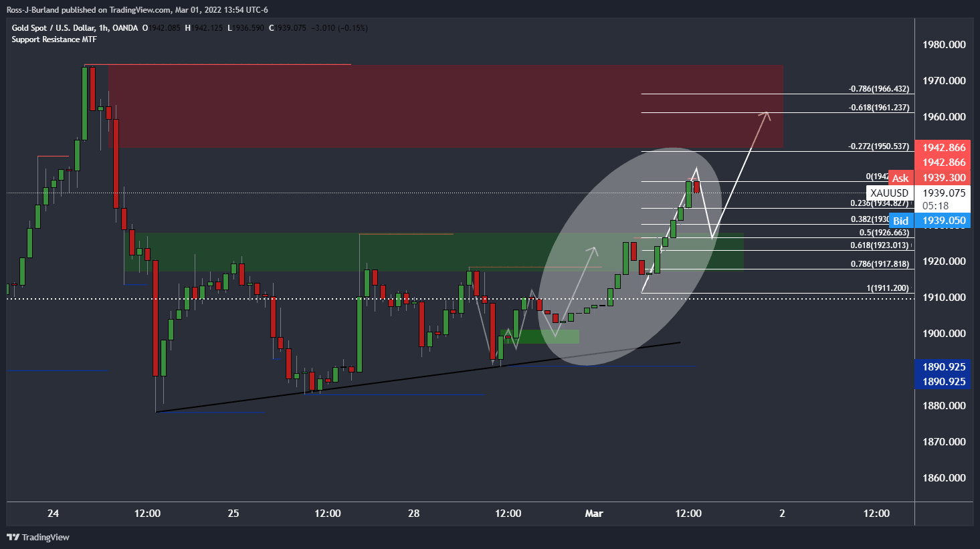
Task: Click the TradingView logo at bottom left
Action: click(x=38, y=537)
